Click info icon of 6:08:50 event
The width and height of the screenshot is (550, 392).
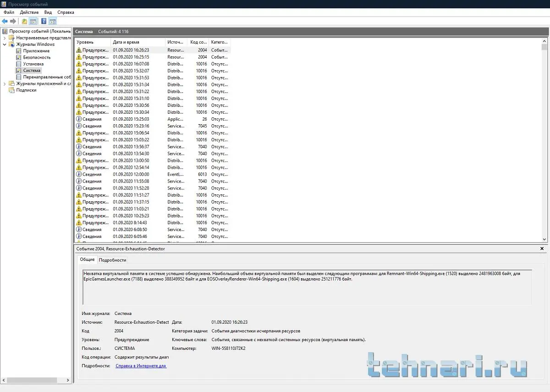click(x=79, y=230)
